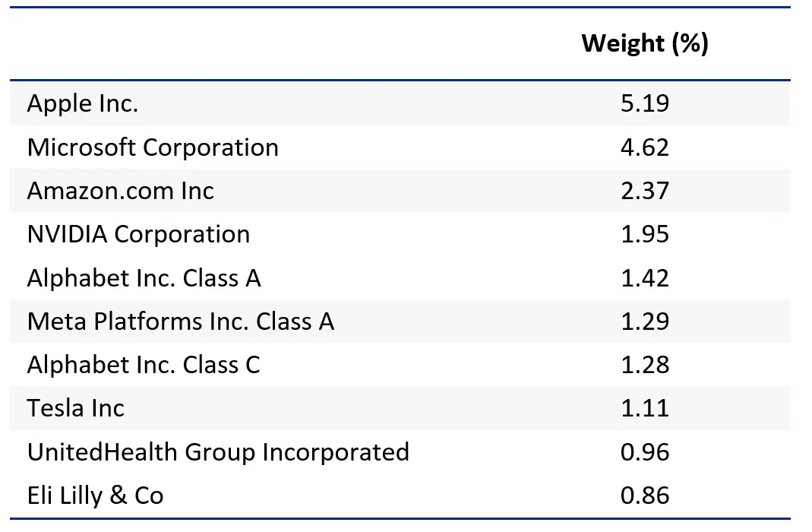
Task: Select the Eli Lilly & Co label
Action: 95,496
